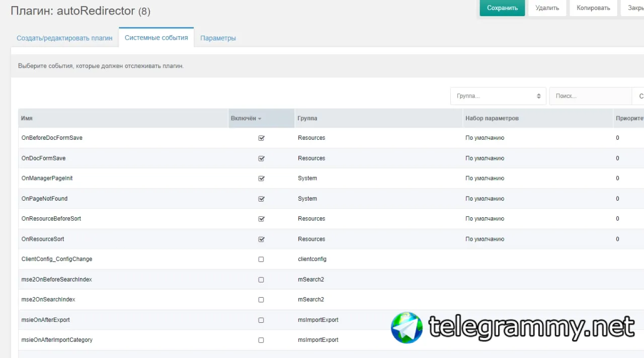Select the OnManagerPageInit event name
The image size is (644, 358).
click(x=47, y=178)
